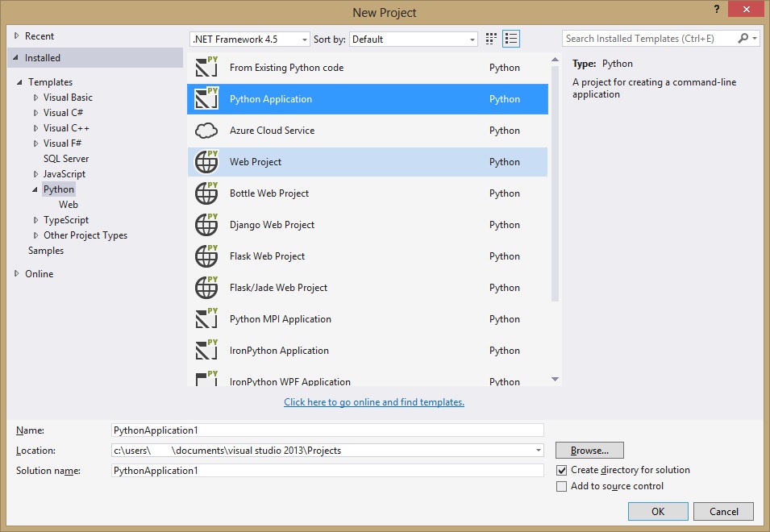This screenshot has width=770, height=532.
Task: Open the dialog Help question mark
Action: tap(717, 9)
